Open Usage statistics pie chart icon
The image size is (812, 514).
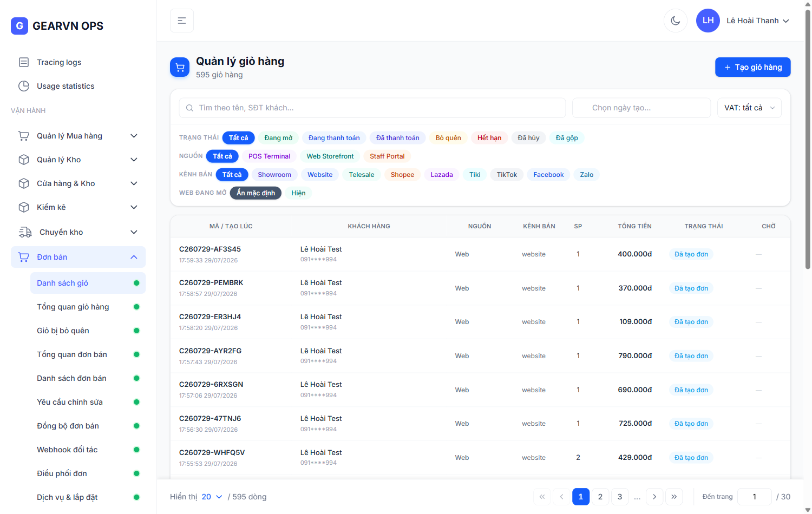coord(24,86)
